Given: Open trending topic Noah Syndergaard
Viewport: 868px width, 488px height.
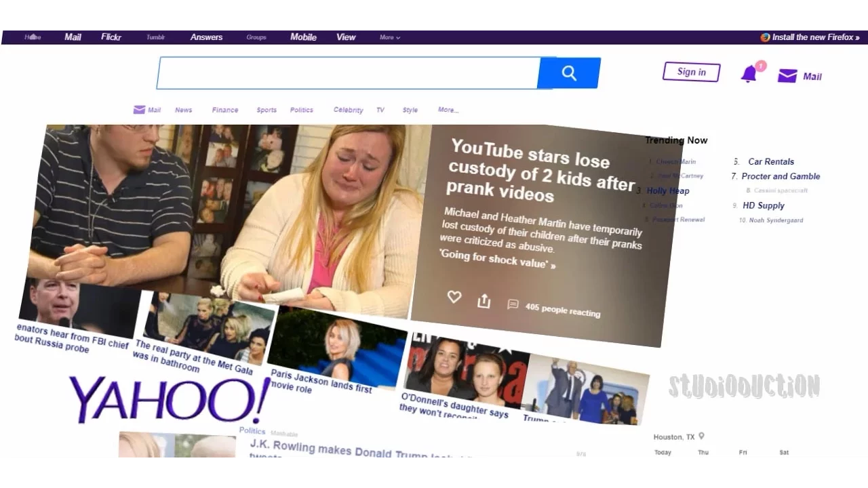Looking at the screenshot, I should (x=776, y=220).
